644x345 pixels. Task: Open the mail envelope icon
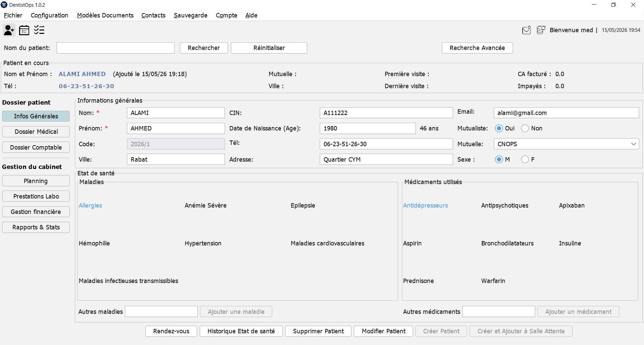pos(527,30)
